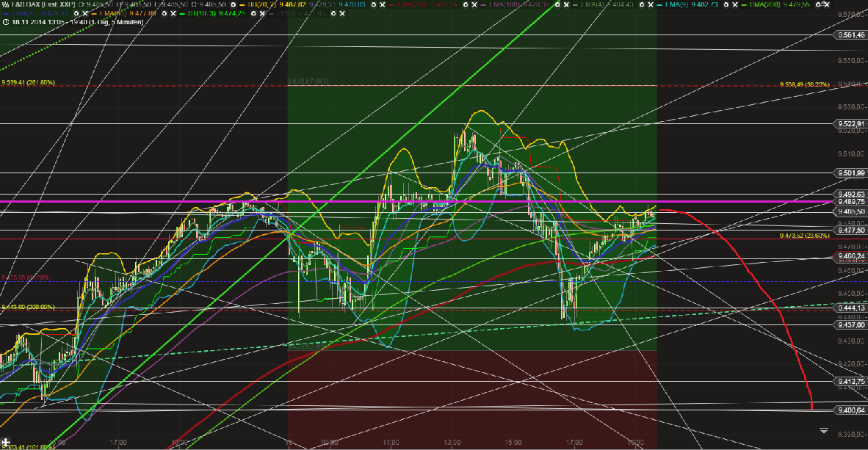The height and width of the screenshot is (450, 868).
Task: Click the 13:00 label on the time axis
Action: pos(452,442)
